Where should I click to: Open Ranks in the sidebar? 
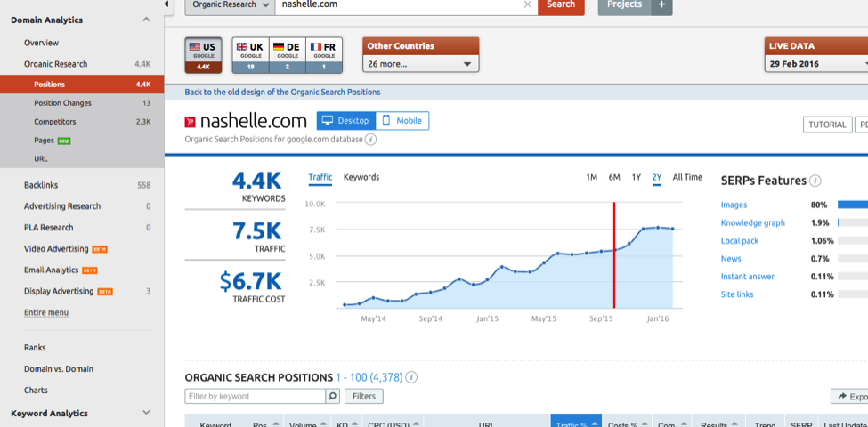pos(35,347)
